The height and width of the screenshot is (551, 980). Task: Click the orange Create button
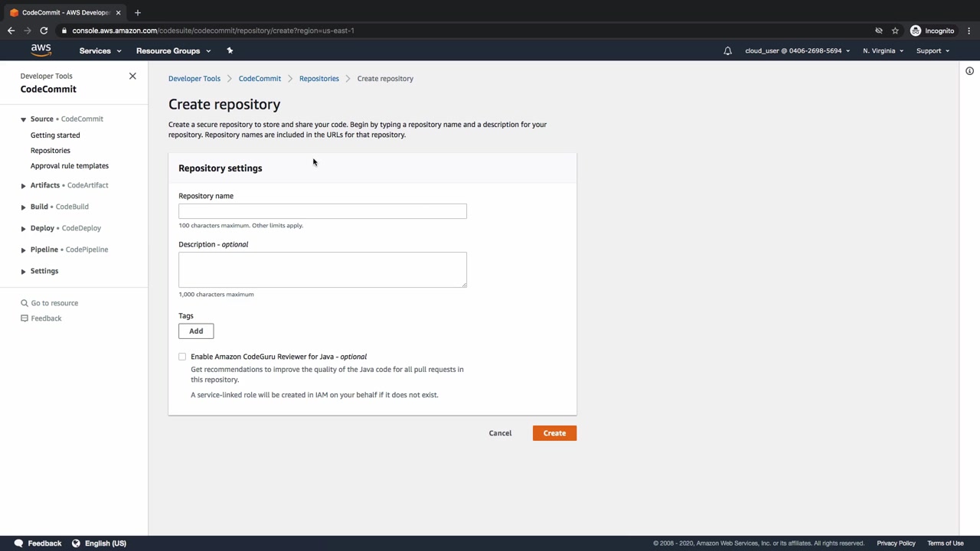coord(554,433)
